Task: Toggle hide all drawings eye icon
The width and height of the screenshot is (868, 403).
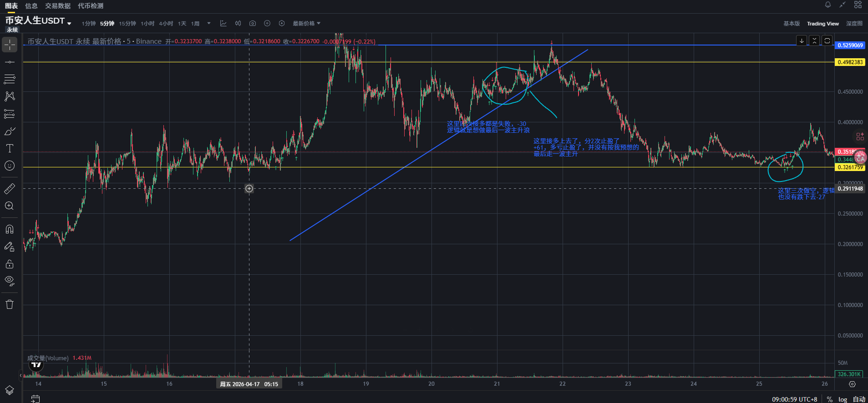Action: 10,281
